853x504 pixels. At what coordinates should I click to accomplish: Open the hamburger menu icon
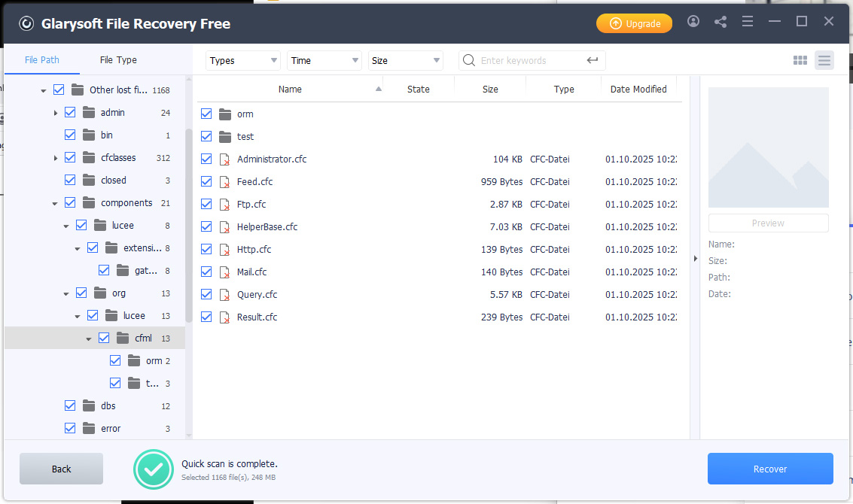(x=748, y=22)
